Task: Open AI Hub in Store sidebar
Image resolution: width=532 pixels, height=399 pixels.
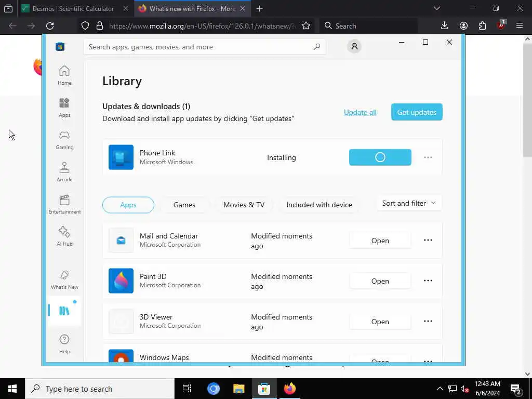Action: point(64,236)
